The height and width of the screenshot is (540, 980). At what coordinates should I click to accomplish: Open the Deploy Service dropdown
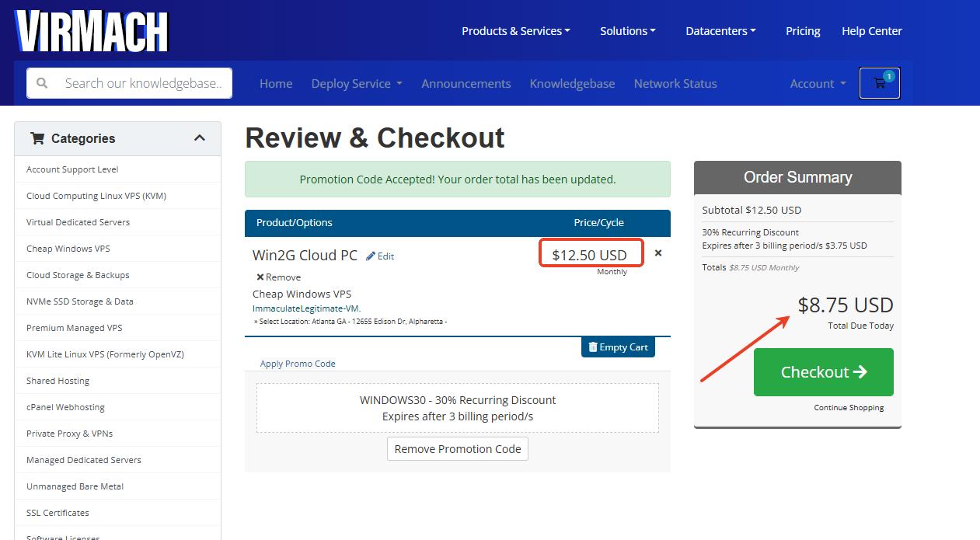click(356, 84)
